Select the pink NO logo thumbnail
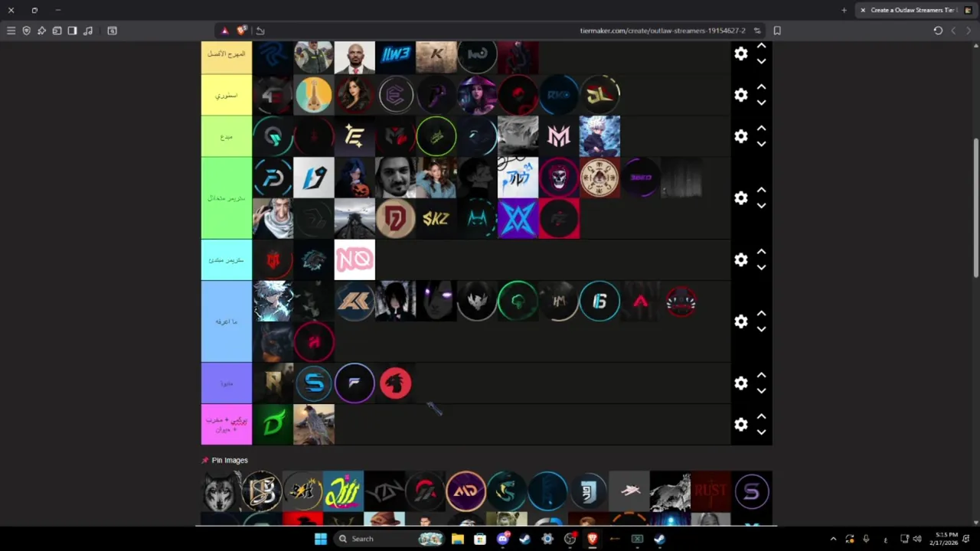Image resolution: width=980 pixels, height=551 pixels. pyautogui.click(x=354, y=260)
